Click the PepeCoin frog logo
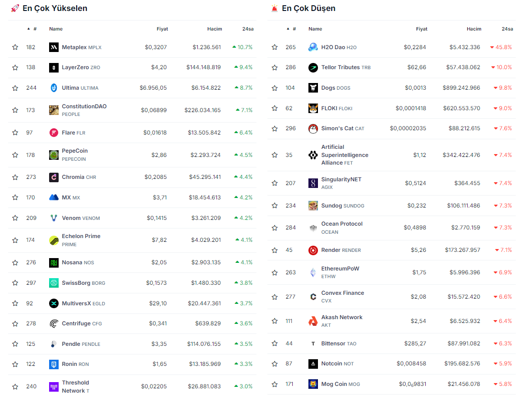The height and width of the screenshot is (395, 532). coord(53,155)
